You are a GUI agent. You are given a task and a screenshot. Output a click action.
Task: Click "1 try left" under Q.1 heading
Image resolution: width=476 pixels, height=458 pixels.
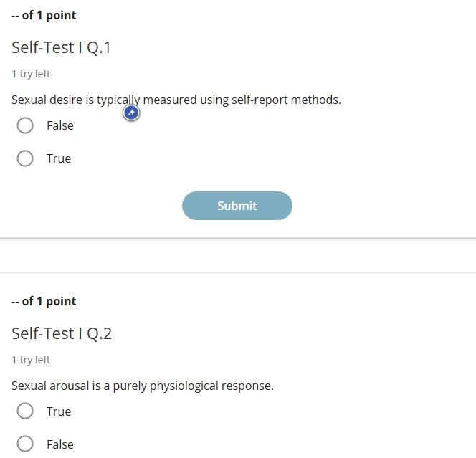click(x=31, y=74)
